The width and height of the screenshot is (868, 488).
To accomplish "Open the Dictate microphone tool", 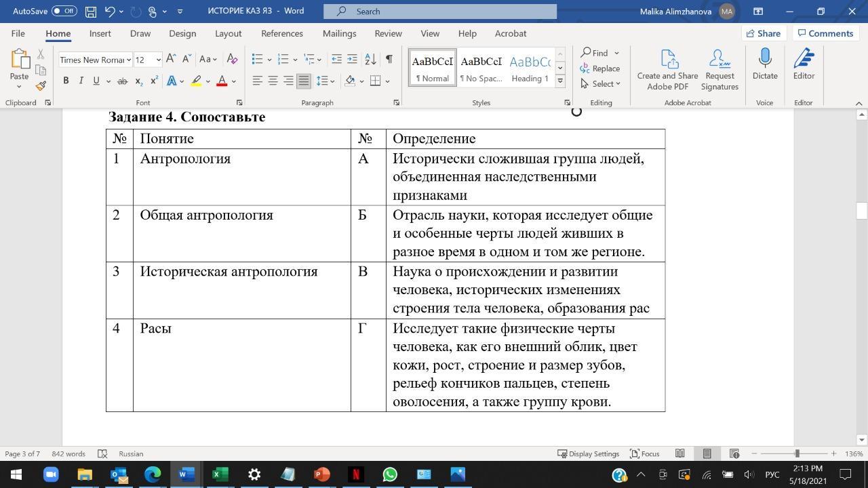I will point(764,64).
